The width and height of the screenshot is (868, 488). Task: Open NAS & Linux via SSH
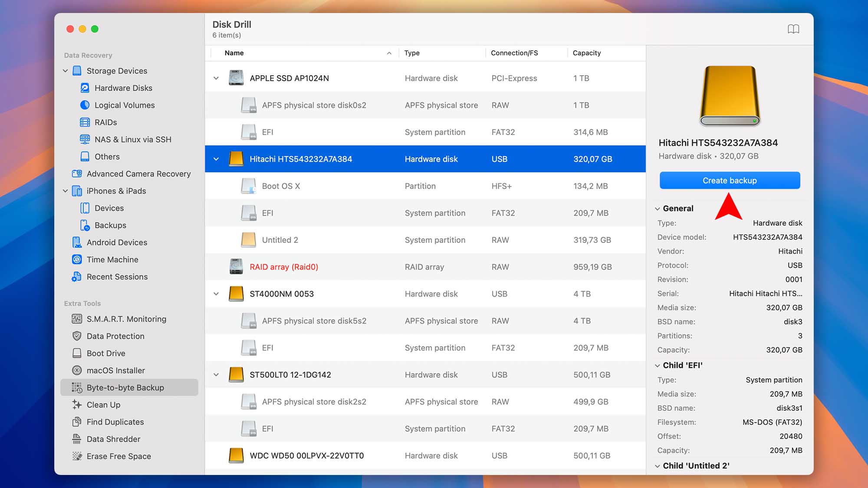(x=133, y=139)
